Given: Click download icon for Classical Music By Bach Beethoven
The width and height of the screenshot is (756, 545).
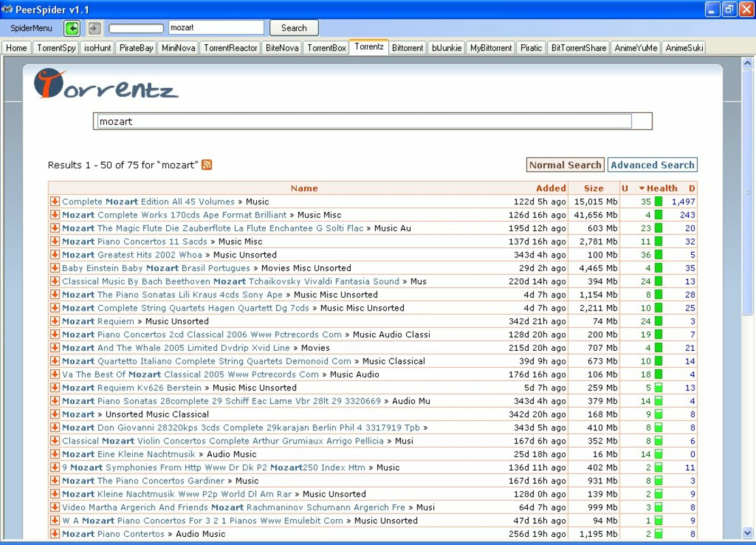Looking at the screenshot, I should click(x=55, y=281).
